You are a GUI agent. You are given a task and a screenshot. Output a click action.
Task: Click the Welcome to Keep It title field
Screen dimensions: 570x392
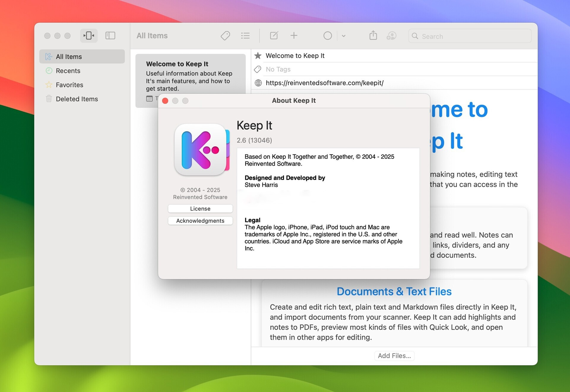[x=295, y=56]
